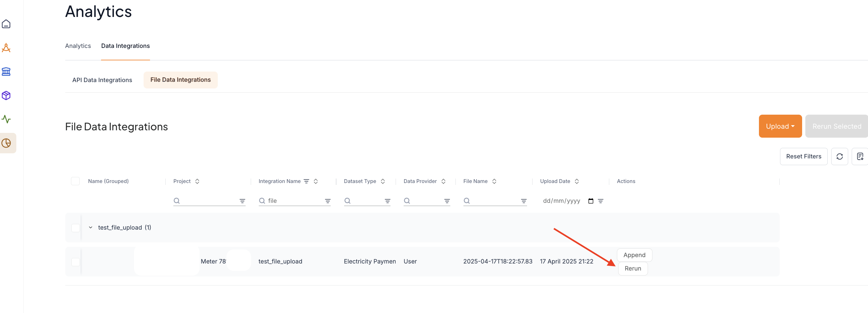Open Project search filter options icon
Screen dimensions: 868x313
point(242,201)
